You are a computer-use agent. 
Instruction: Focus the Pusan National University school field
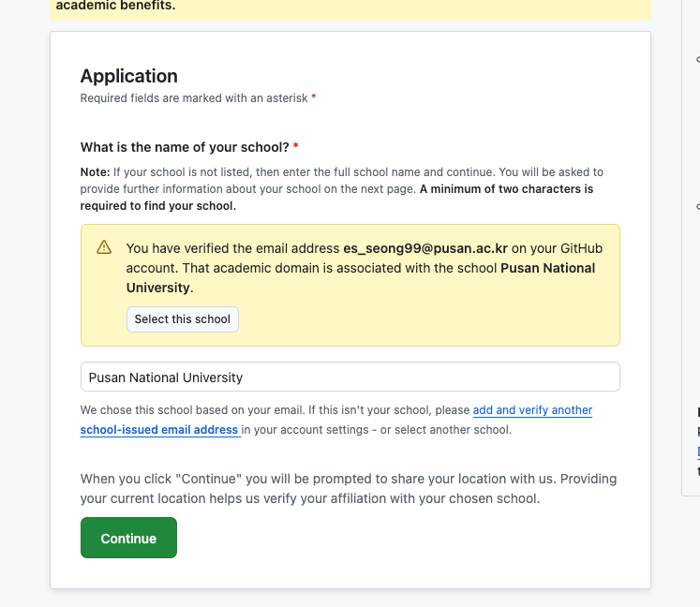click(350, 378)
